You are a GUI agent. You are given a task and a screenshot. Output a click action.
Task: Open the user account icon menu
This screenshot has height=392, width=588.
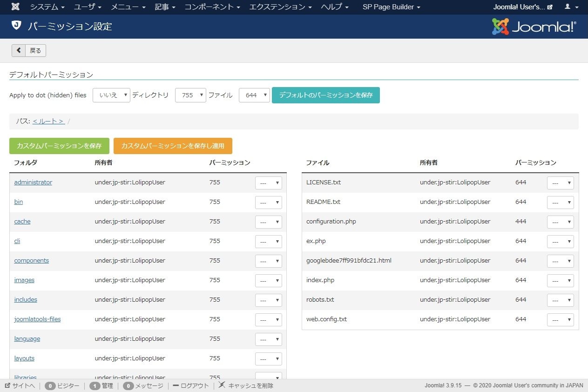pos(570,7)
